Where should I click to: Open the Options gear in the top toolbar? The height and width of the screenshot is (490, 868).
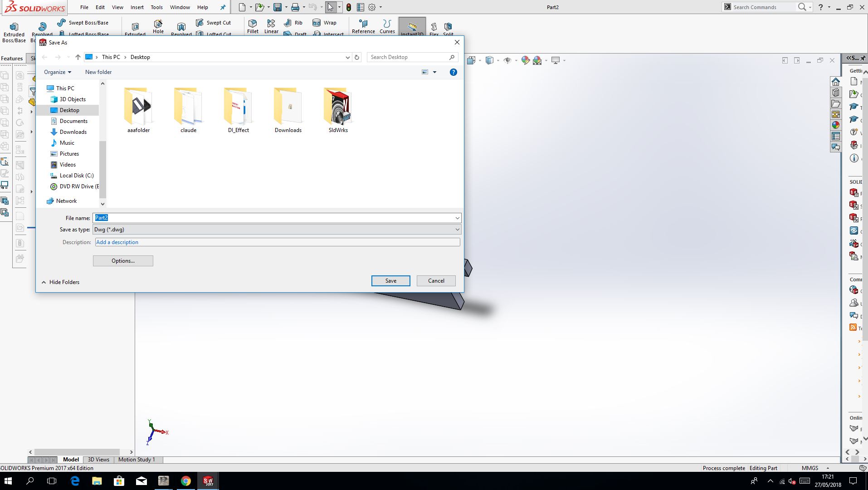point(372,7)
